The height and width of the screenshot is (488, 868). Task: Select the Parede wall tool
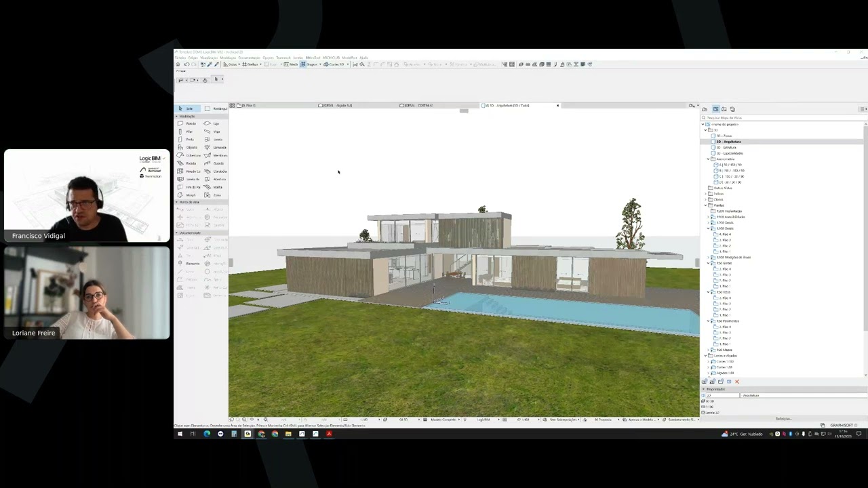point(189,123)
